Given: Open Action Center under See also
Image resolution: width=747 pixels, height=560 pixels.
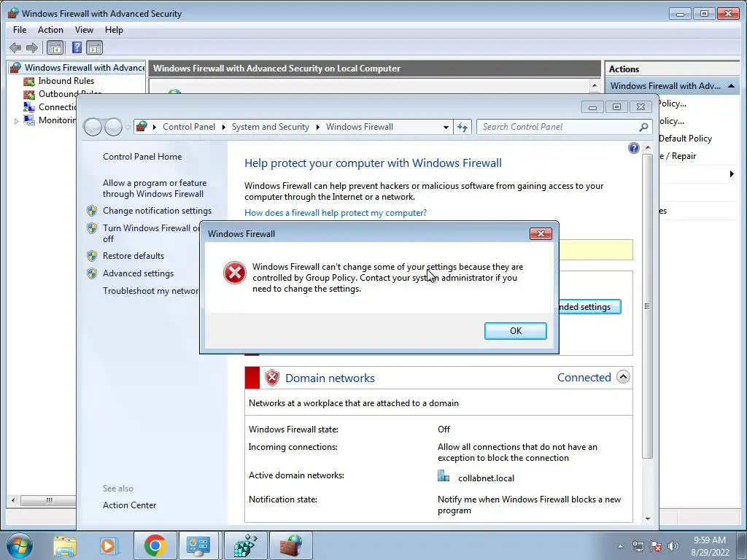Looking at the screenshot, I should click(x=130, y=505).
